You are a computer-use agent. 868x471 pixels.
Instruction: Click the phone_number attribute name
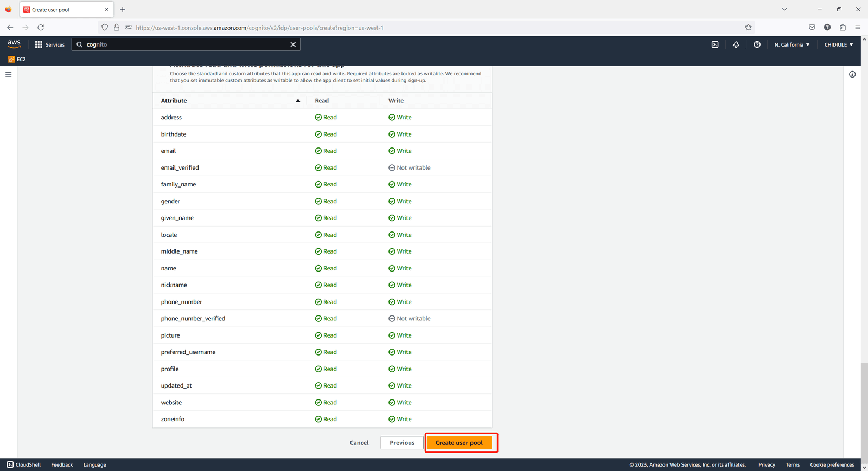tap(182, 302)
